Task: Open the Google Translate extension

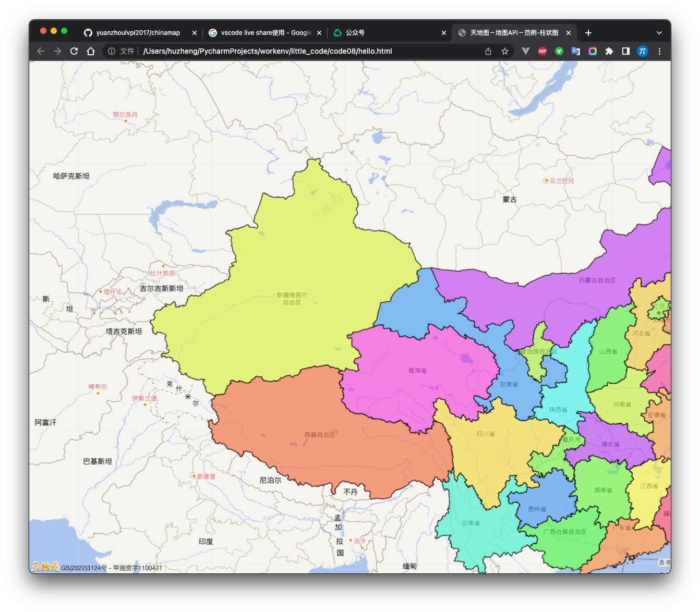Action: pyautogui.click(x=576, y=51)
